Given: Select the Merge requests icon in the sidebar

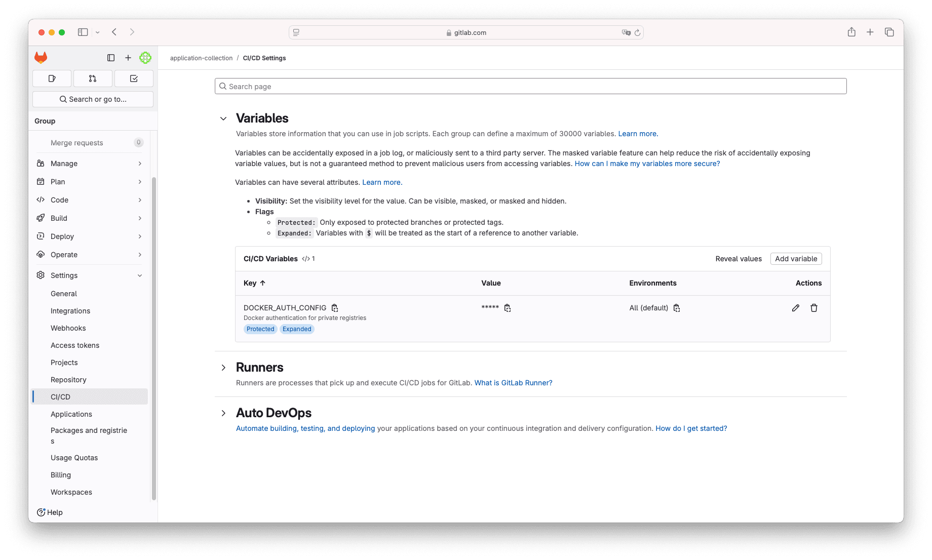Looking at the screenshot, I should click(93, 78).
